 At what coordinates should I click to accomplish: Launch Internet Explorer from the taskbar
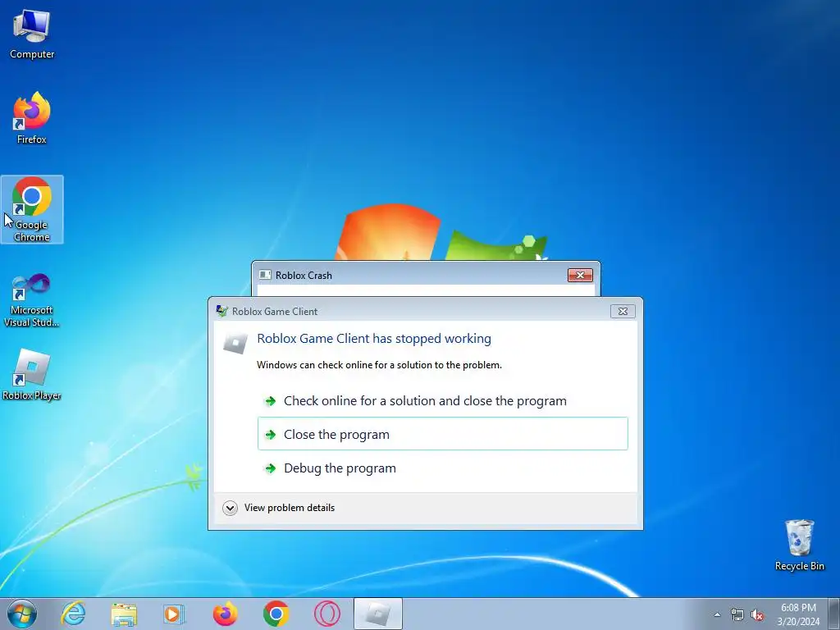pyautogui.click(x=73, y=614)
